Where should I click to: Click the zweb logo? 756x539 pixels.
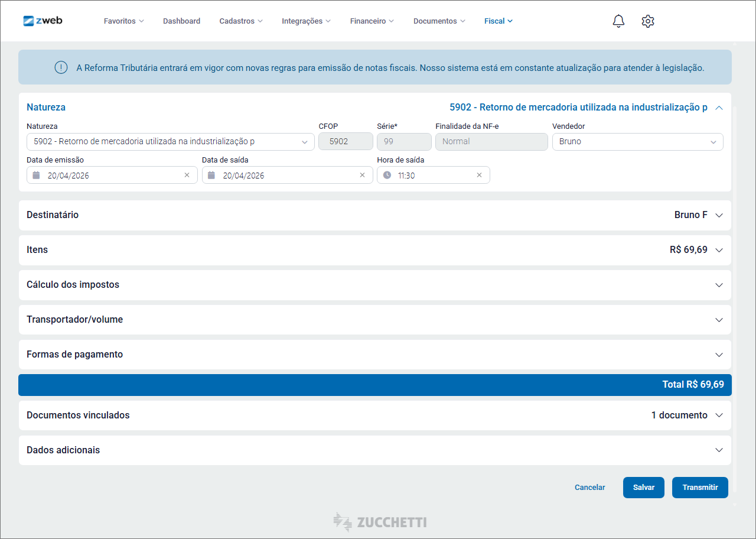[x=43, y=21]
